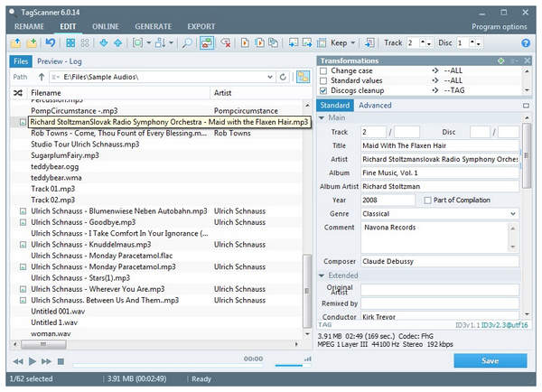
Task: Click the shuffle icon beside Filename header
Action: (x=18, y=93)
